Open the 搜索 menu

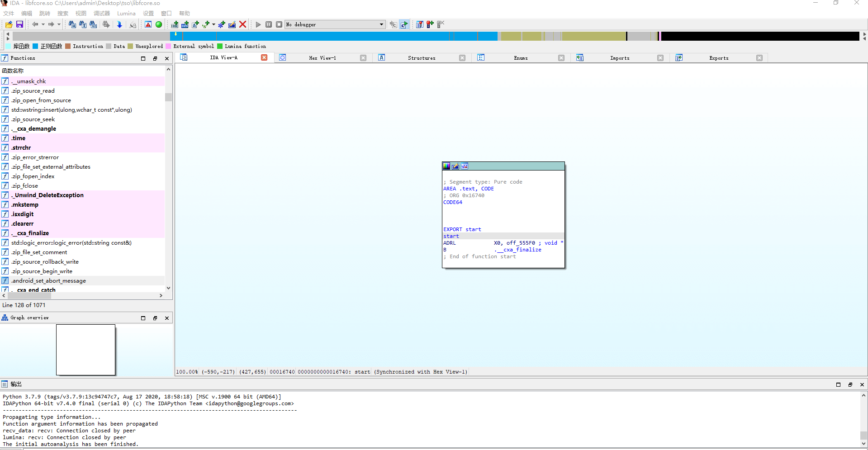(63, 14)
